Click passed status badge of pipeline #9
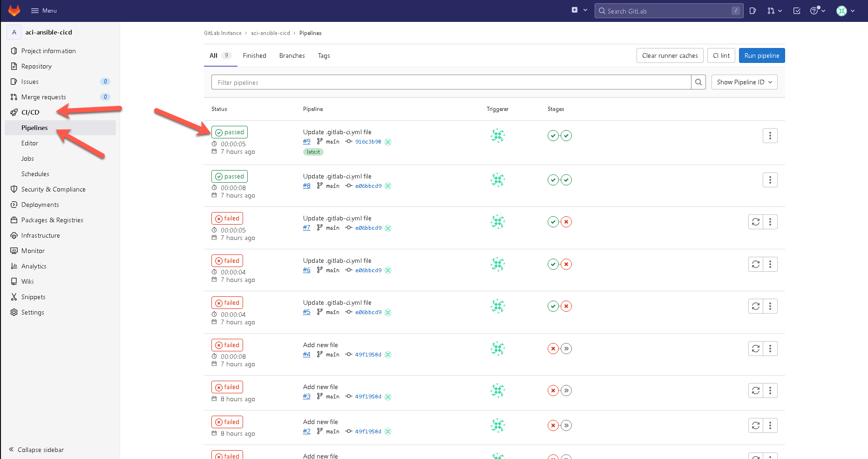Screen dimensions: 868x459 click(229, 132)
